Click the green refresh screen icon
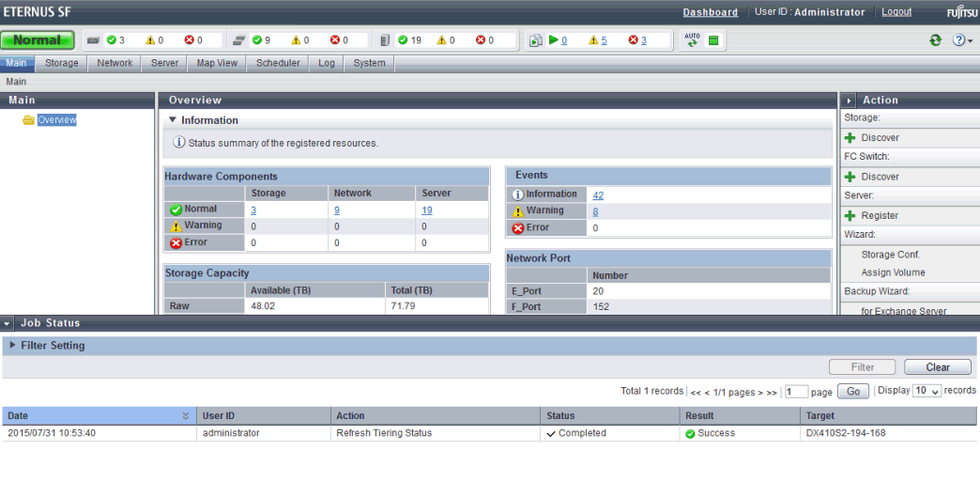Image resolution: width=980 pixels, height=497 pixels. pyautogui.click(x=935, y=40)
